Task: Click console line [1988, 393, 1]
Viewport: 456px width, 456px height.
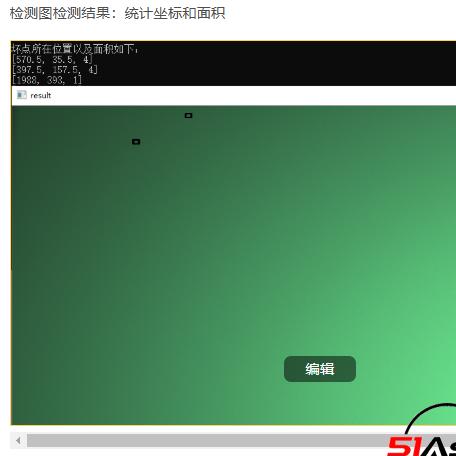Action: (47, 80)
